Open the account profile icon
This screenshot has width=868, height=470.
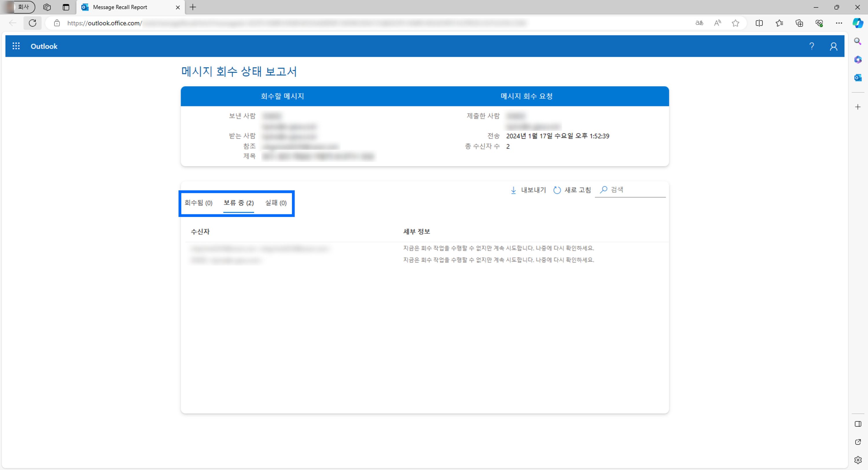click(x=833, y=46)
